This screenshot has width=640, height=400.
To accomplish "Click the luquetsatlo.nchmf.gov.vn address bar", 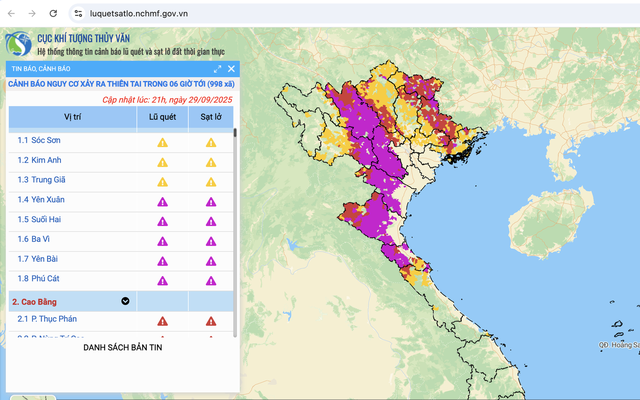I will (x=139, y=13).
